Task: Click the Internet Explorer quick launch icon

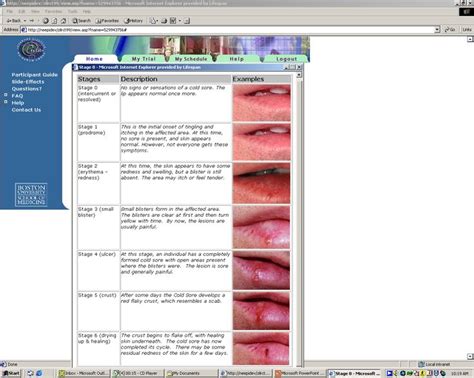Action: point(39,373)
